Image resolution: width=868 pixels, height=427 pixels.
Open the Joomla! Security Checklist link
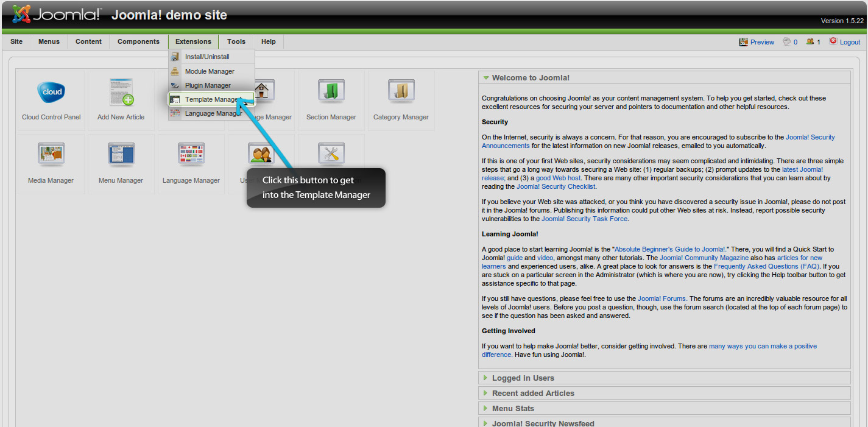(x=556, y=186)
